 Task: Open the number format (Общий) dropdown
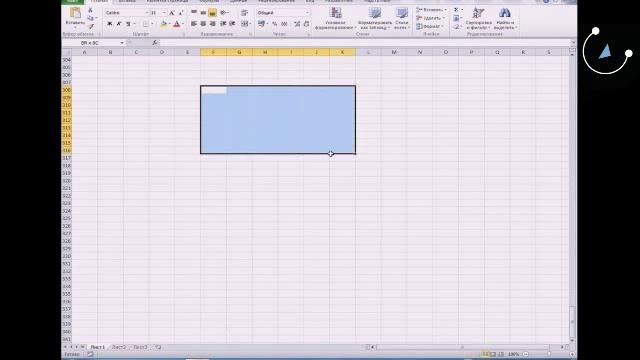(x=307, y=13)
